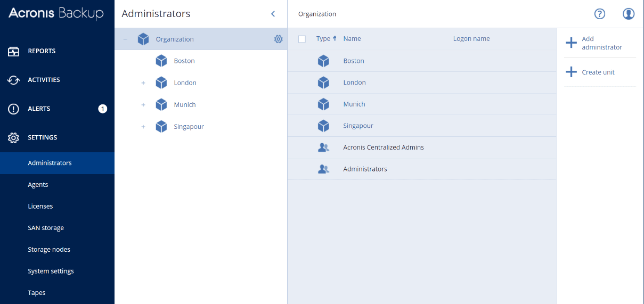
Task: Open the London link in table
Action: click(x=354, y=83)
